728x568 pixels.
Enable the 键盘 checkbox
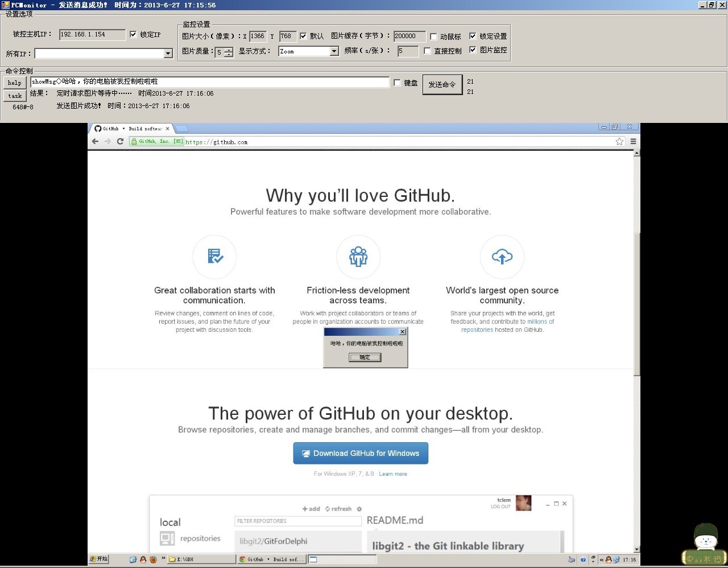click(397, 83)
